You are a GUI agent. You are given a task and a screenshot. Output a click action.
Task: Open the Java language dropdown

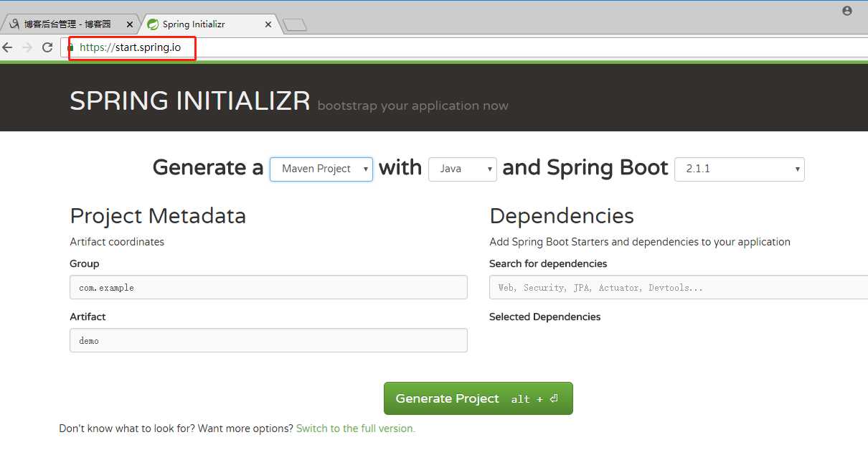(x=463, y=169)
